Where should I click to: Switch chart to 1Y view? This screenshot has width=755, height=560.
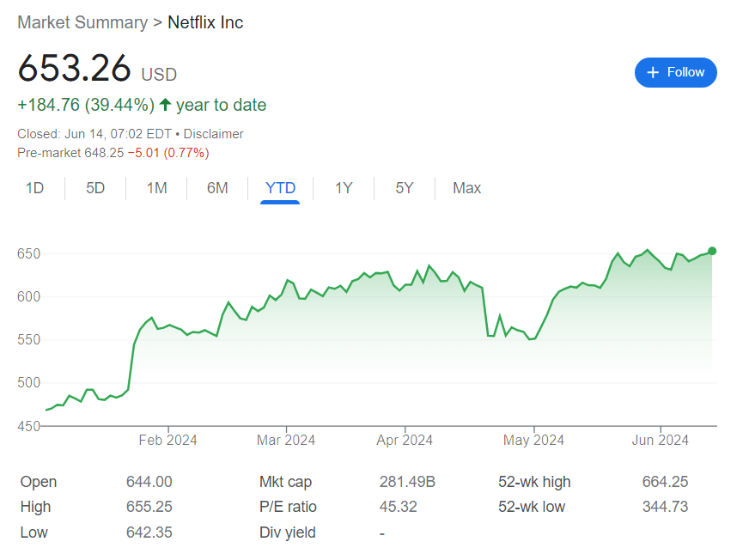point(344,188)
